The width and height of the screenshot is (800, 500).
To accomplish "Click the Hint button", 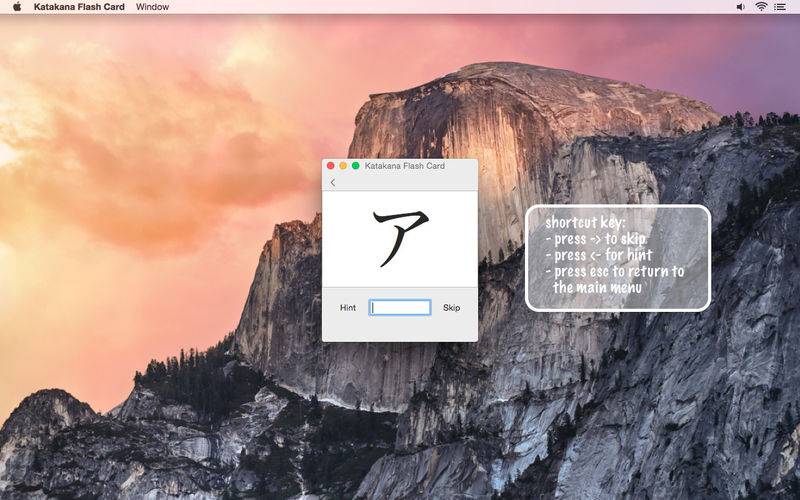I will click(x=348, y=308).
